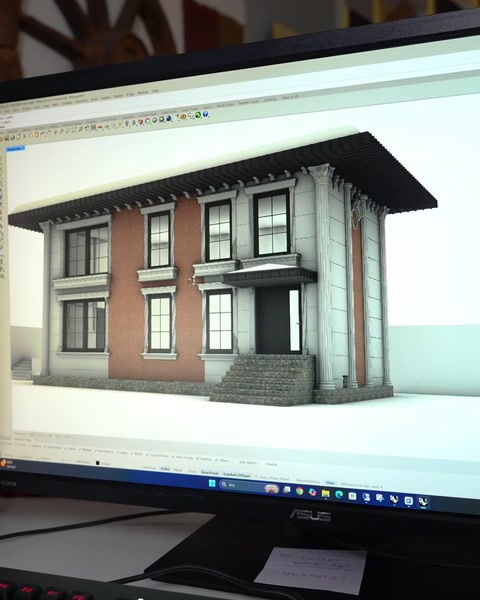Switch to the New in V8 tab

click(x=290, y=97)
